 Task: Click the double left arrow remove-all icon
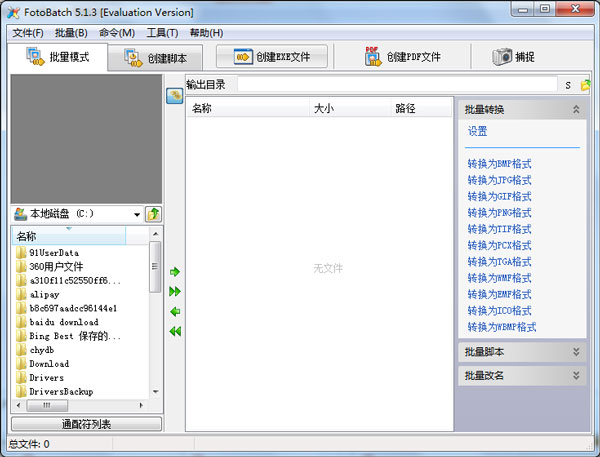[x=175, y=331]
